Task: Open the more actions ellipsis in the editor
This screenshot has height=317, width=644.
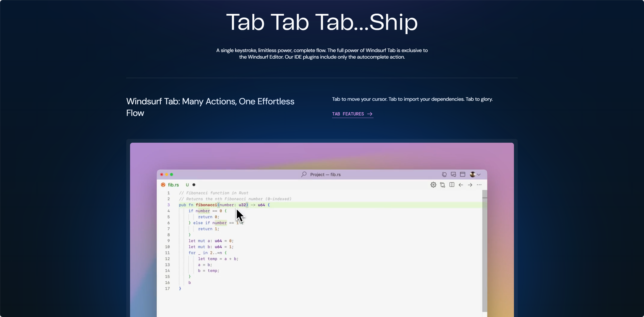Action: click(x=479, y=185)
